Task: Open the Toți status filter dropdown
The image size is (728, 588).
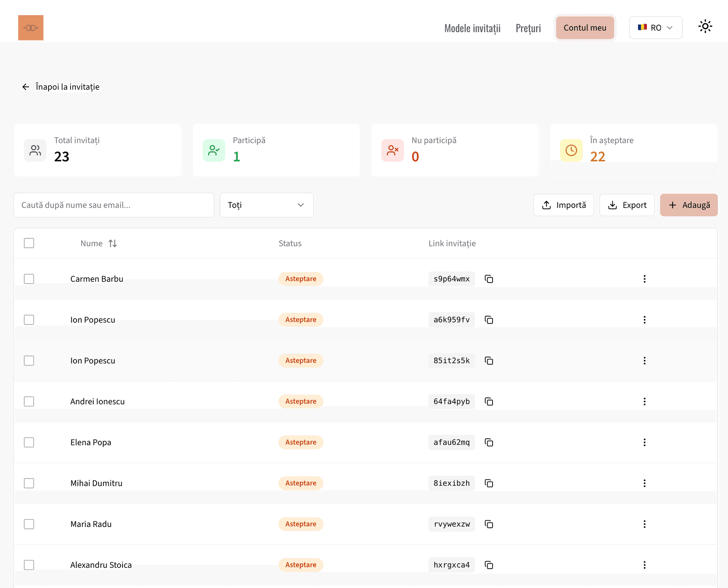Action: coord(267,205)
